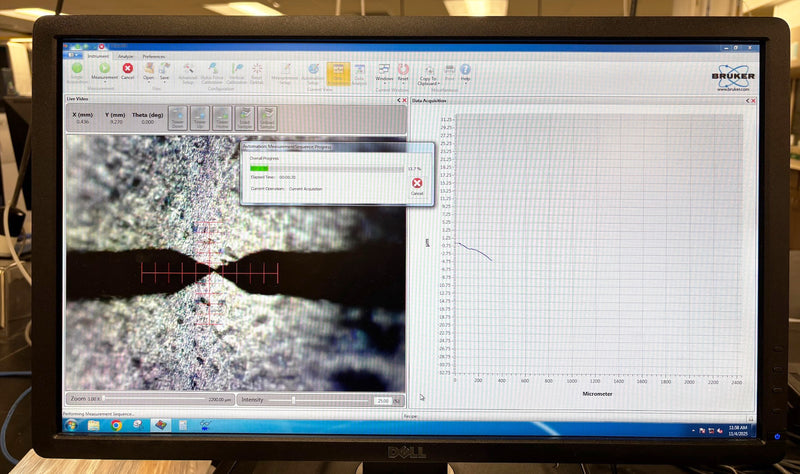Click the X (mm) position value
The height and width of the screenshot is (474, 800).
[83, 122]
